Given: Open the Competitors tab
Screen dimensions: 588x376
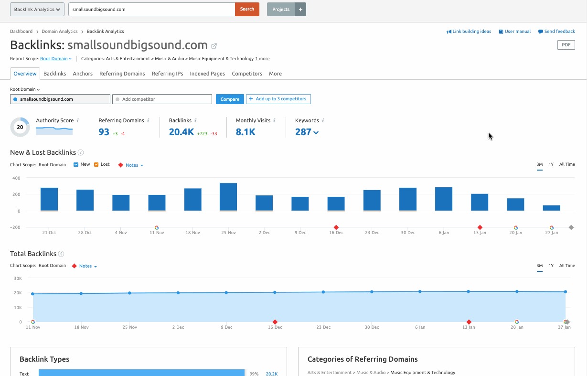Looking at the screenshot, I should tap(247, 74).
